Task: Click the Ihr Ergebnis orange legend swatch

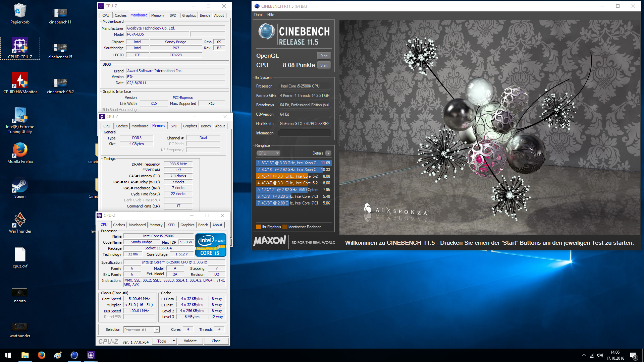Action: (259, 227)
